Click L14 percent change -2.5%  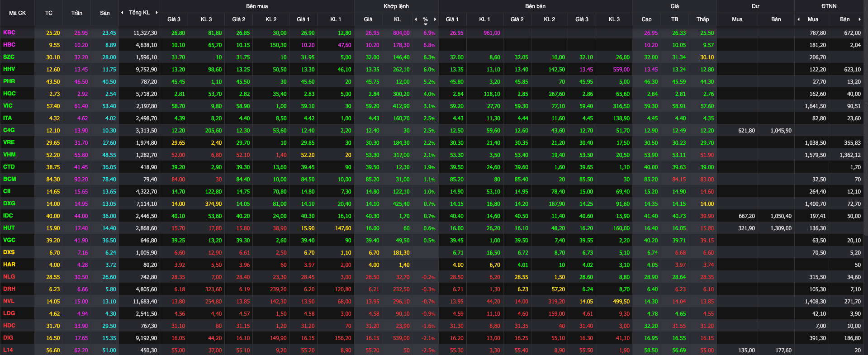tap(428, 350)
